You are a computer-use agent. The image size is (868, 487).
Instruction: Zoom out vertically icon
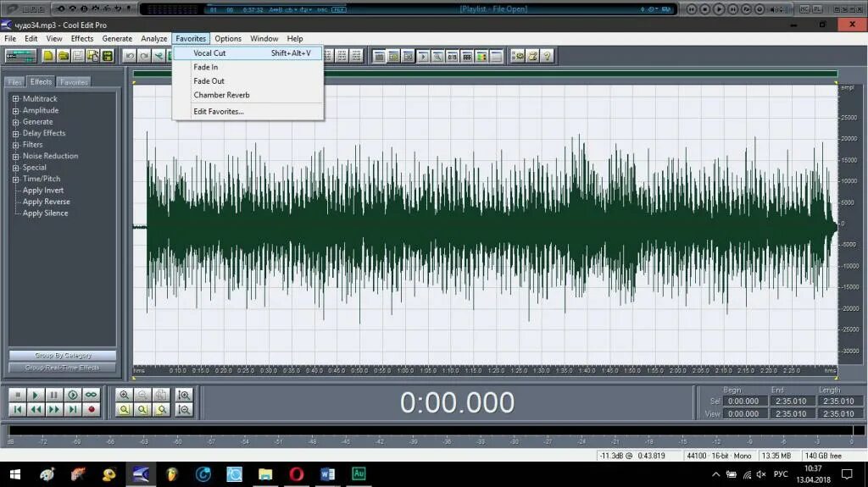click(184, 410)
